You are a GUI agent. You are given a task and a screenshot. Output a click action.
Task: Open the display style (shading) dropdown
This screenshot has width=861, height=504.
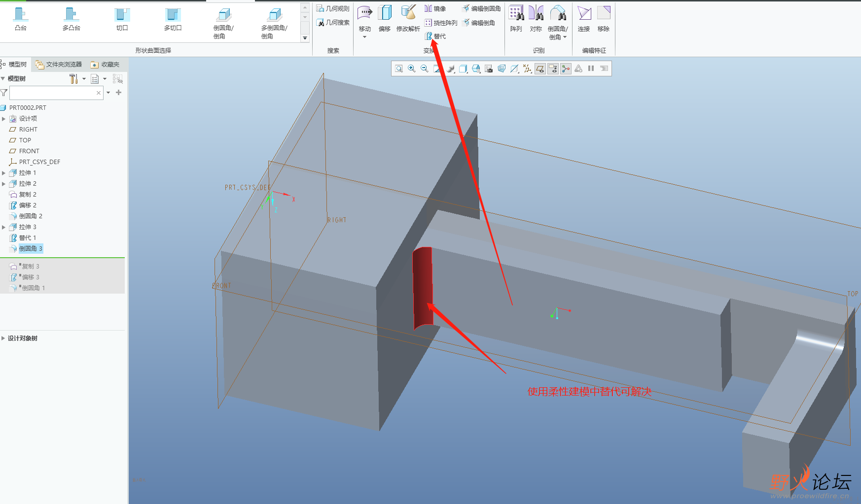450,68
